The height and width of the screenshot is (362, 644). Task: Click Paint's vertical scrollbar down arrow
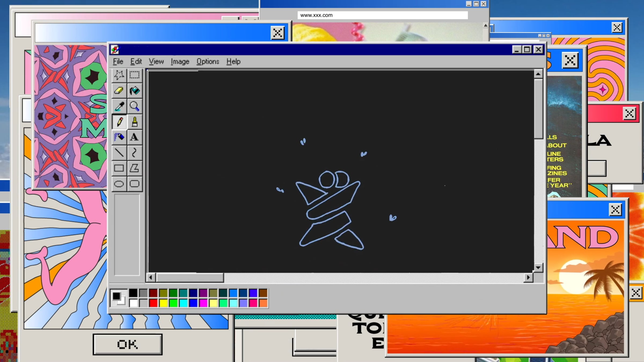(538, 268)
